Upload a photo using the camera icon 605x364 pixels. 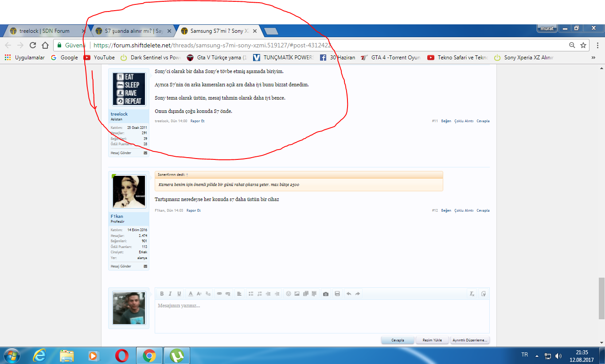[326, 294]
